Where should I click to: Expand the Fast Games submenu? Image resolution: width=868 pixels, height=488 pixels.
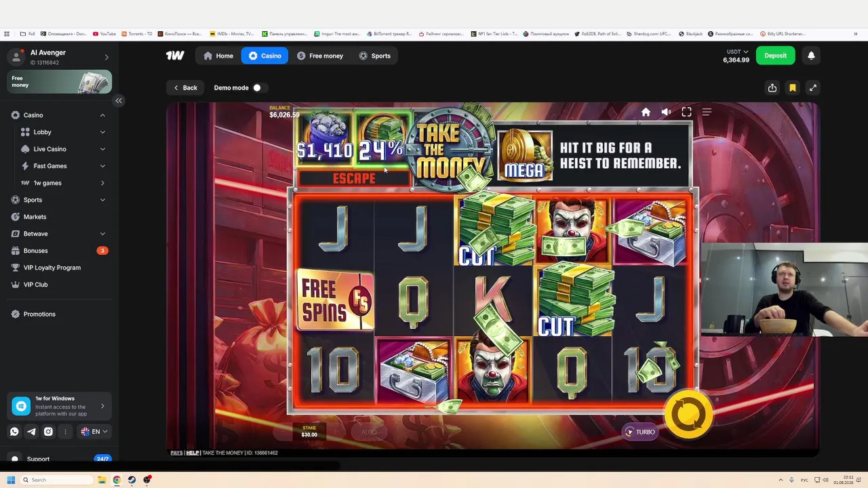(102, 166)
